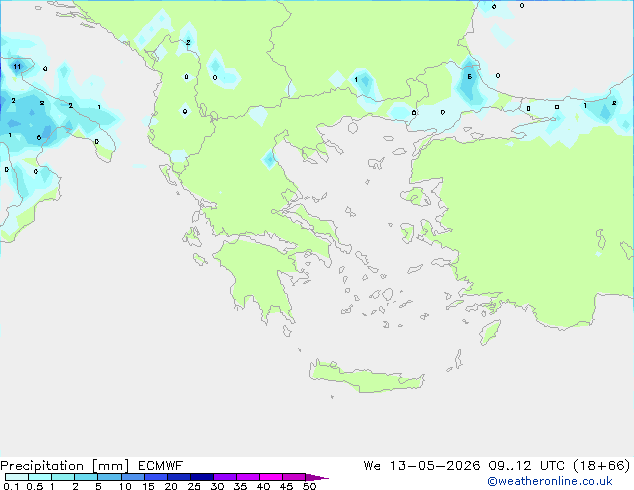Select the '40' legend label

pyautogui.click(x=263, y=486)
